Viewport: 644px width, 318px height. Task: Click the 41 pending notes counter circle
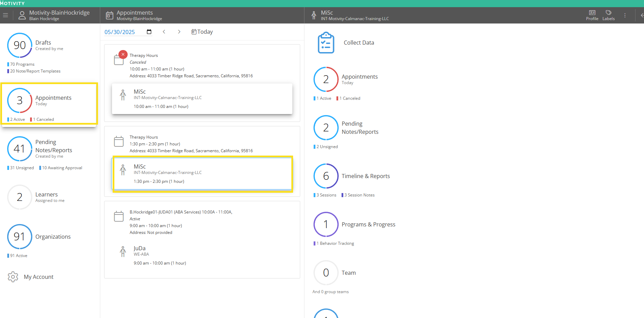click(20, 149)
